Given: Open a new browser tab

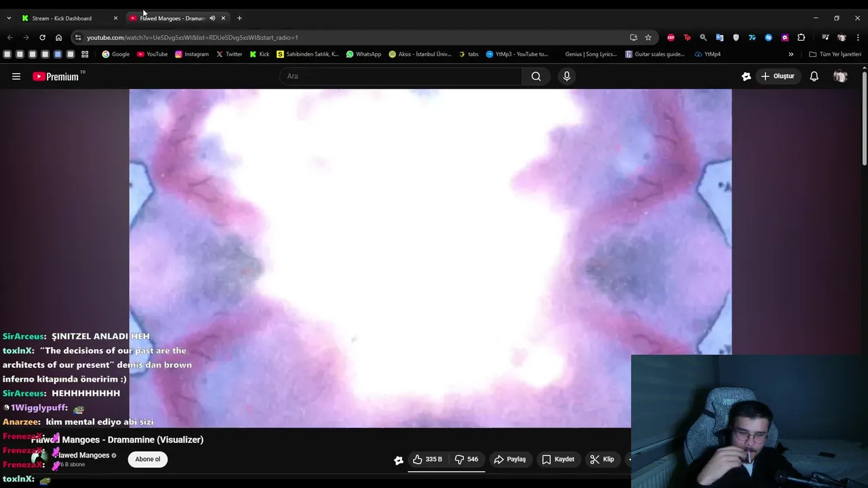Looking at the screenshot, I should [239, 18].
